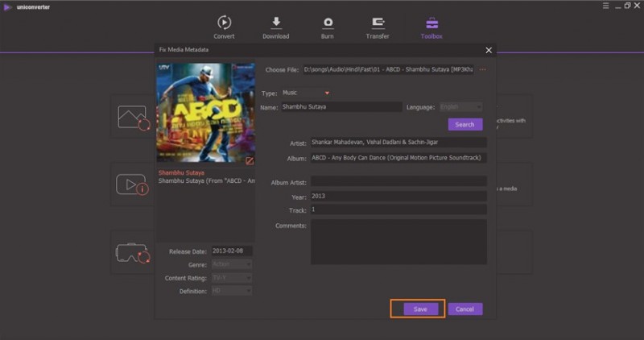Open the Type dropdown showing Music

pos(306,93)
